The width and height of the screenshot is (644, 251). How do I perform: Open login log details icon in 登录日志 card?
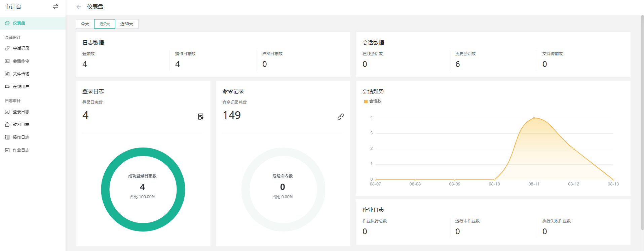[x=201, y=117]
